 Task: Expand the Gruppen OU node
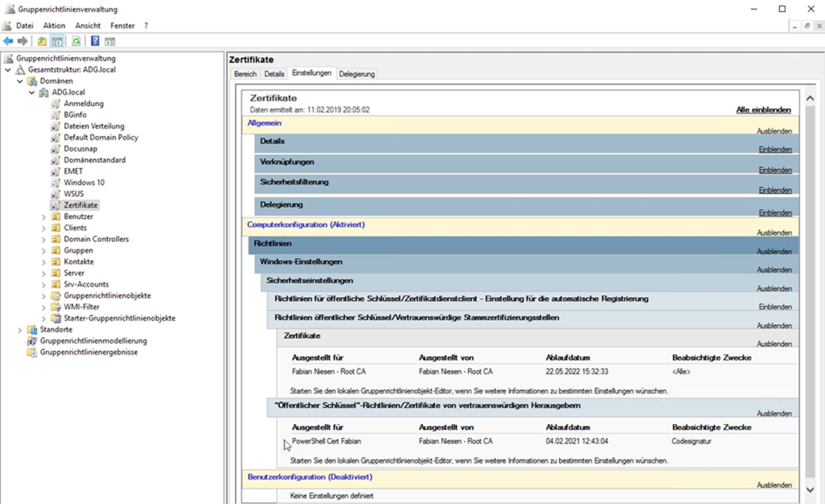(x=43, y=251)
